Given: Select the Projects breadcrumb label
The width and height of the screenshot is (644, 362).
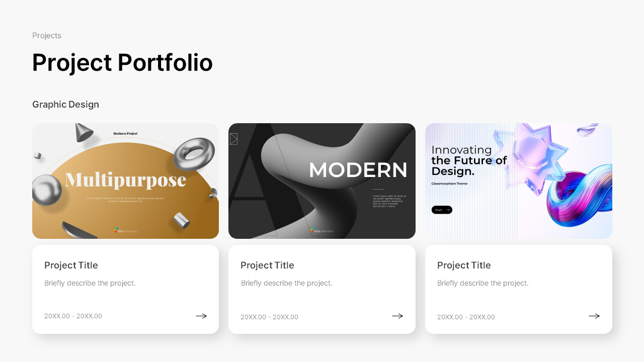Looking at the screenshot, I should pyautogui.click(x=46, y=35).
